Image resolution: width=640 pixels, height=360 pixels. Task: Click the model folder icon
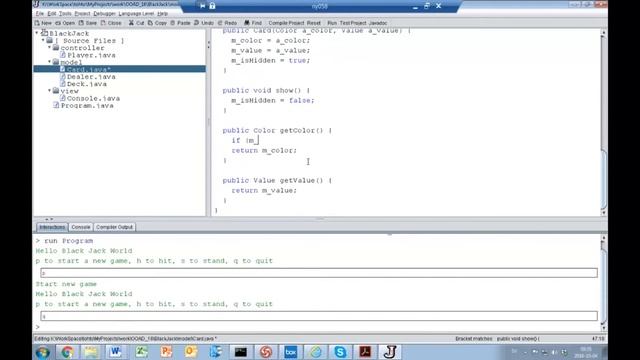[x=56, y=62]
